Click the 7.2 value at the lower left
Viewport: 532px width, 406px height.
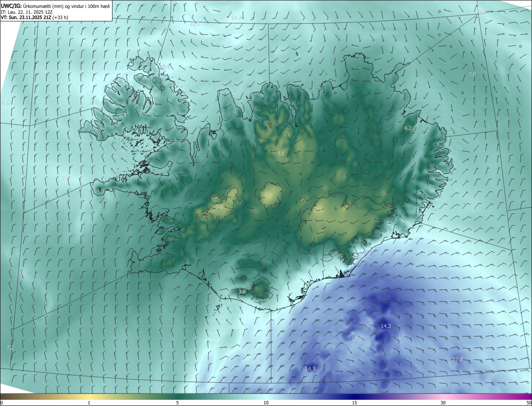(10, 347)
